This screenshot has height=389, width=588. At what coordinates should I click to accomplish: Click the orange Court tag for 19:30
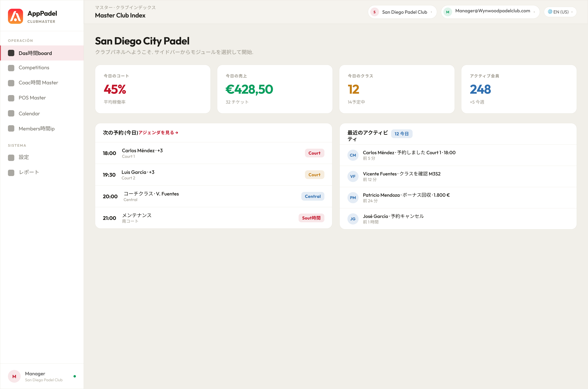pos(314,175)
